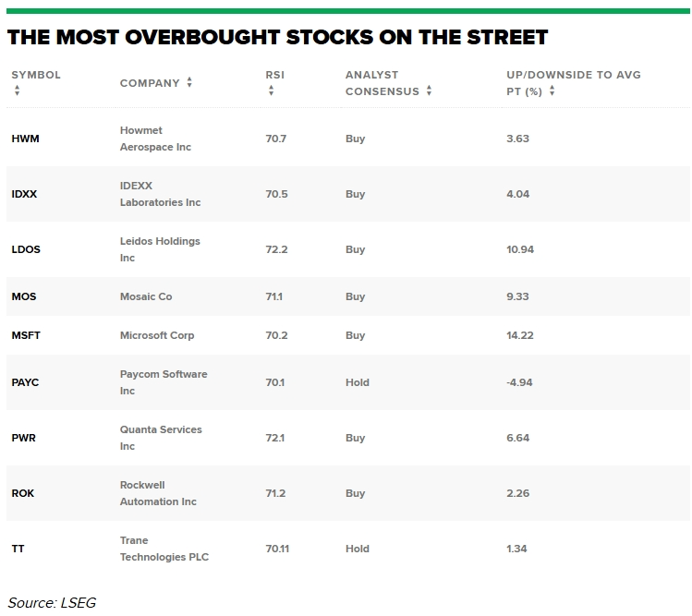Sort table by RSI column arrows
The height and width of the screenshot is (616, 692).
[x=271, y=91]
